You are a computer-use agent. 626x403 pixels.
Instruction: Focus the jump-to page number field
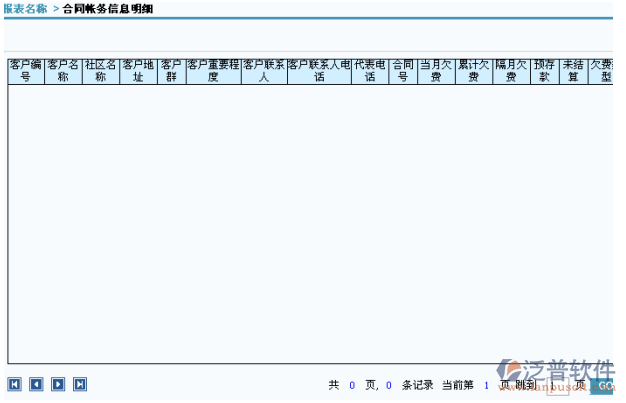click(558, 386)
